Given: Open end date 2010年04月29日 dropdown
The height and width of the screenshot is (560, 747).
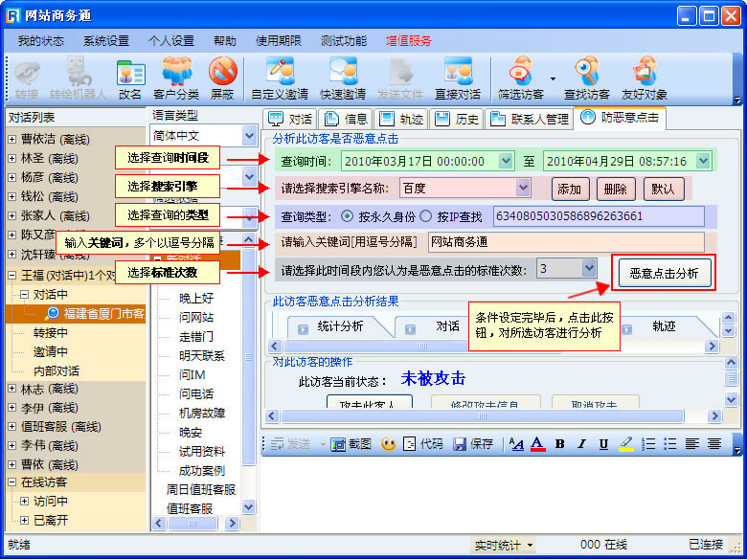Looking at the screenshot, I should point(703,161).
